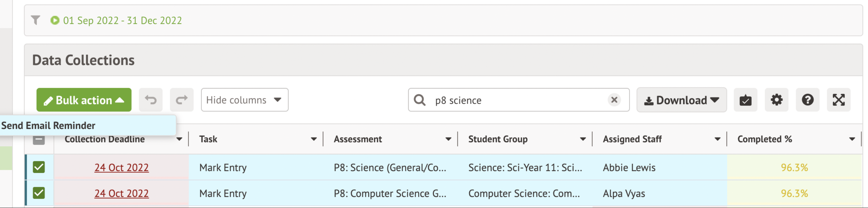The image size is (868, 208).
Task: Open the Hide columns dropdown
Action: pyautogui.click(x=244, y=100)
